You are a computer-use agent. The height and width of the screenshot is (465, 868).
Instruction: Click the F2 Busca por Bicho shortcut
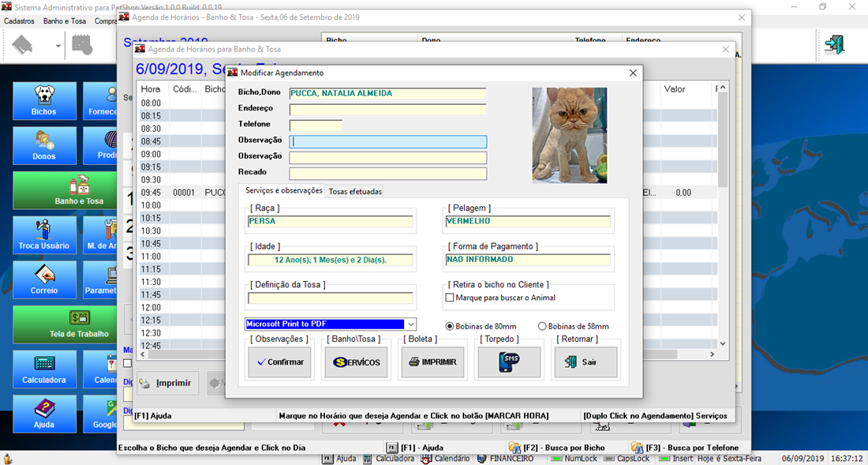(556, 448)
